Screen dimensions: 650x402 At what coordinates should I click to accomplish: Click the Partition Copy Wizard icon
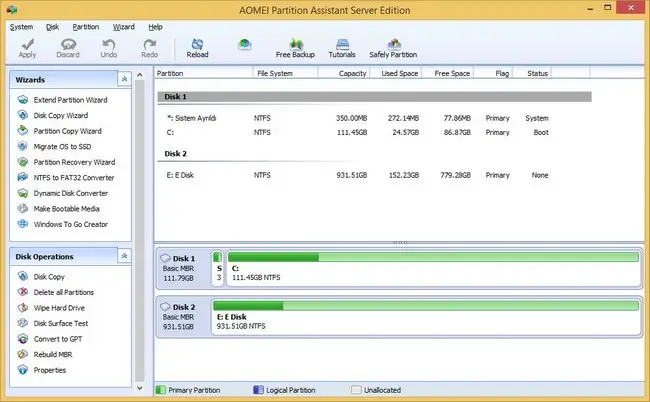point(23,131)
